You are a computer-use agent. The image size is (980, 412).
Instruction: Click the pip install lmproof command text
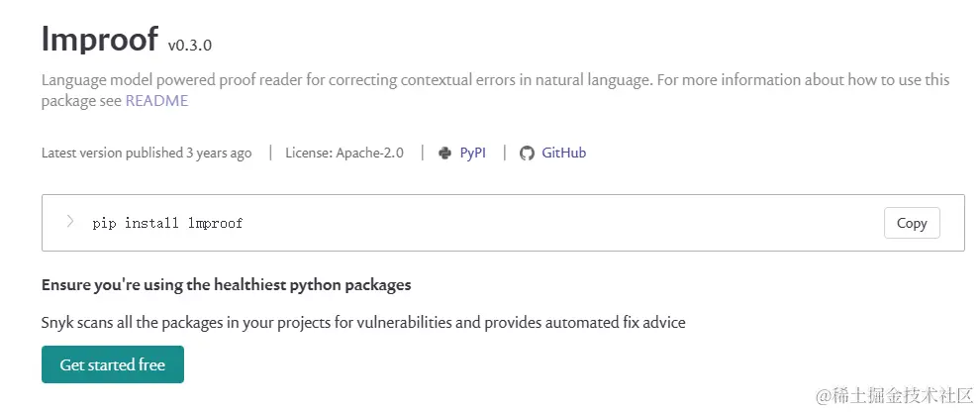167,223
